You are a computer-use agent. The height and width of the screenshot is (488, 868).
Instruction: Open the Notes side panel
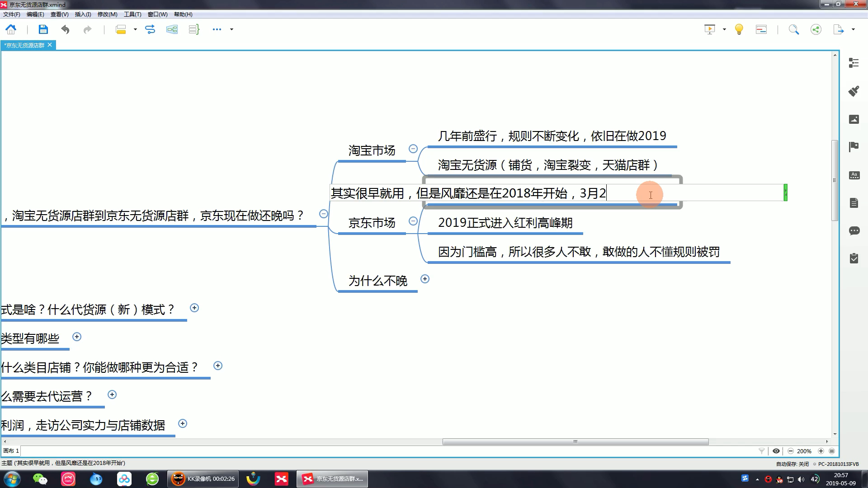[854, 203]
